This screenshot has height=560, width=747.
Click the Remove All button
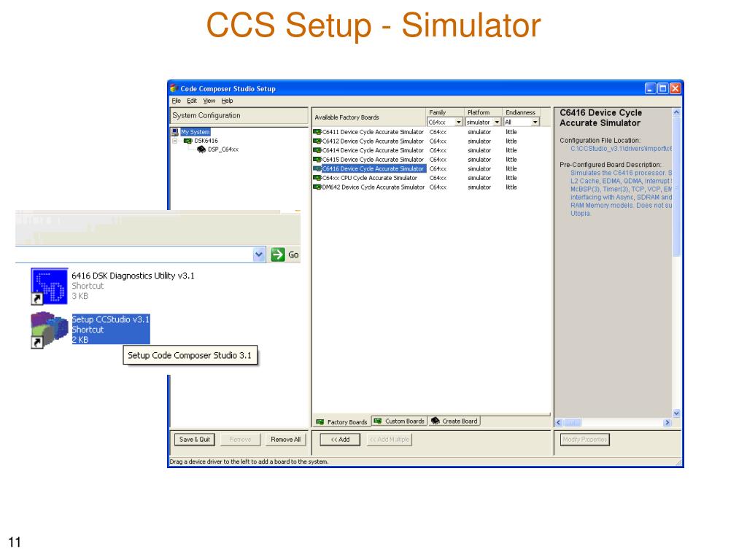(x=285, y=440)
